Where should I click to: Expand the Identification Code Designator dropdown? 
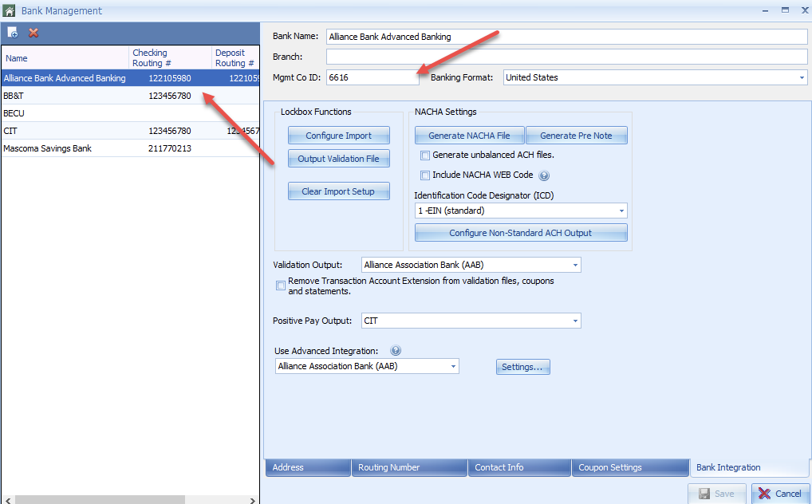621,211
